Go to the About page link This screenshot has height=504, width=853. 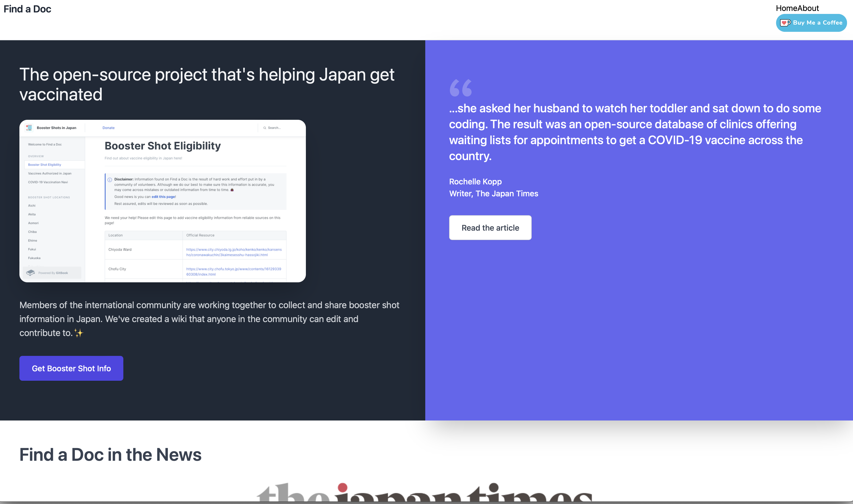tap(808, 8)
